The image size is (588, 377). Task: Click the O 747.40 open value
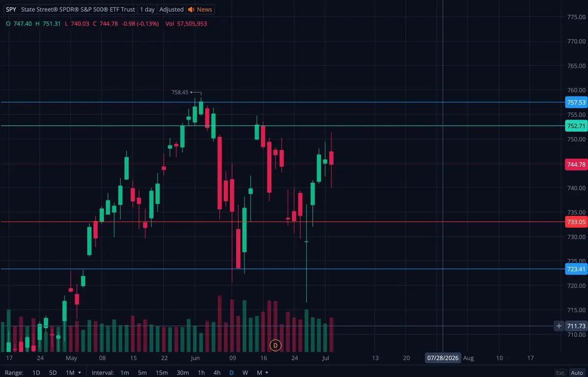coord(19,24)
